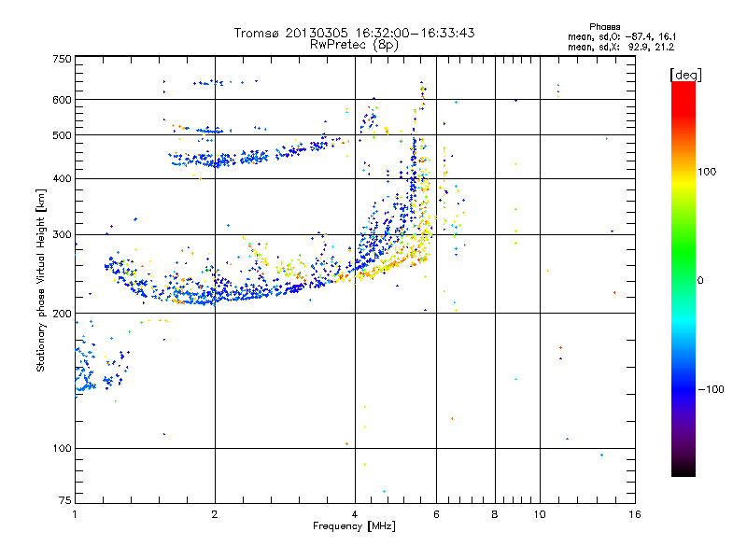
Task: Pick the black bottom of the phase colorbar
Action: [684, 469]
